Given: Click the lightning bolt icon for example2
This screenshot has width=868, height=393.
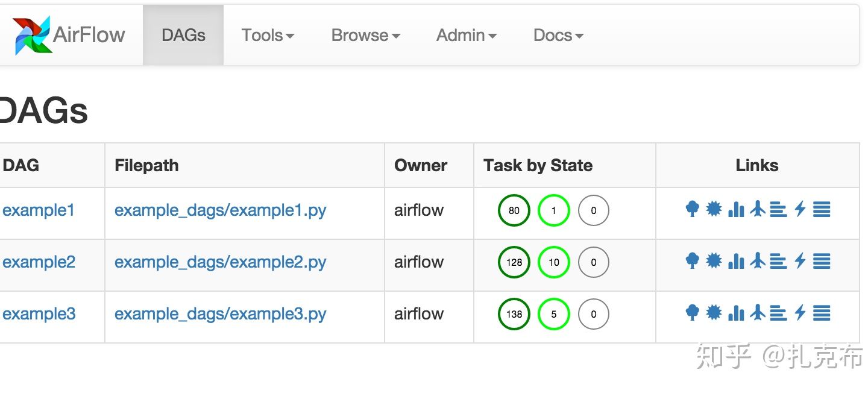Looking at the screenshot, I should pos(800,261).
